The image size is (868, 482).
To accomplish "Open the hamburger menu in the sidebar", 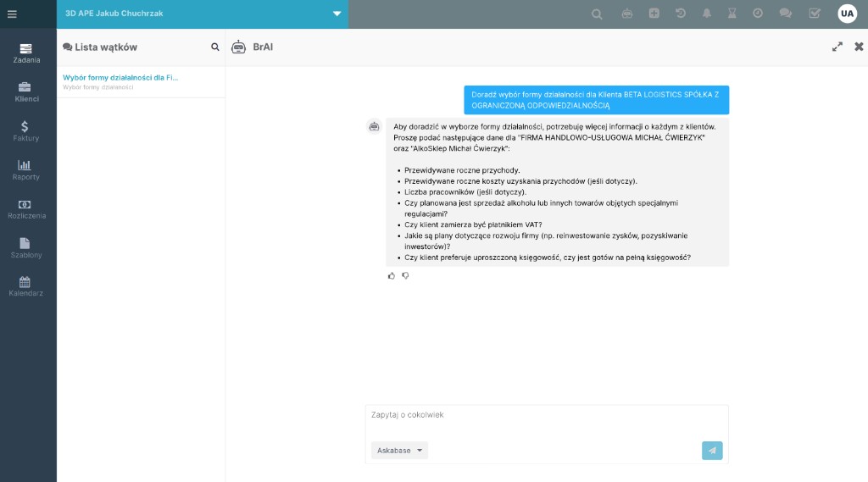I will (12, 14).
